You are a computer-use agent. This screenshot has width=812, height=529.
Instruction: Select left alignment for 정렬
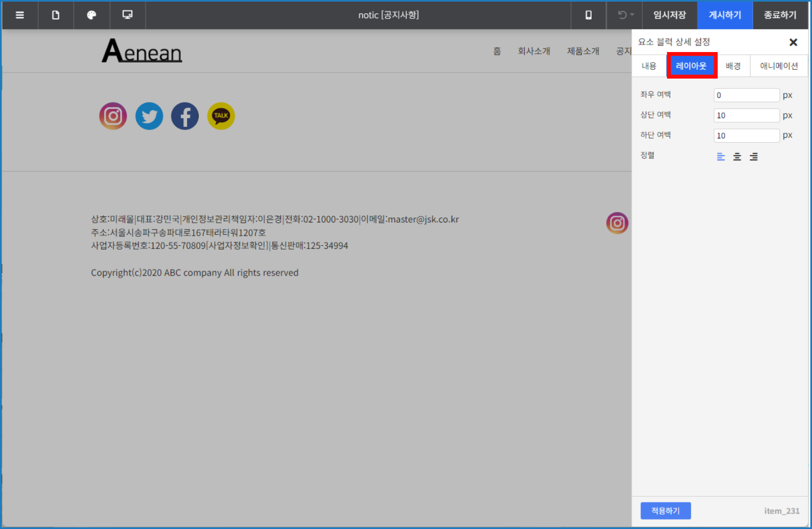click(x=720, y=157)
